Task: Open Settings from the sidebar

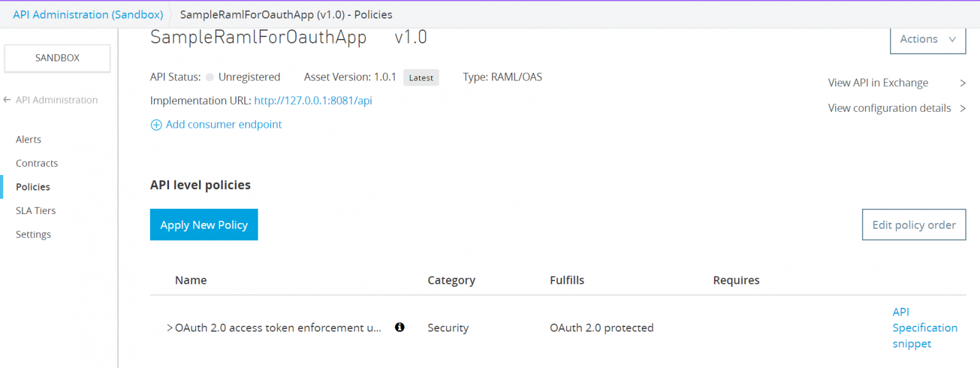Action: pyautogui.click(x=33, y=234)
